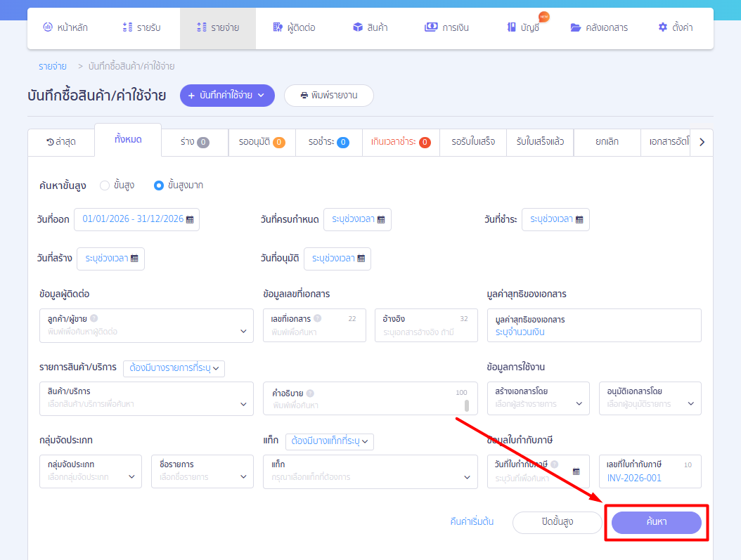Click the ปิดขั้นสูง button
The image size is (741, 560).
pos(558,522)
